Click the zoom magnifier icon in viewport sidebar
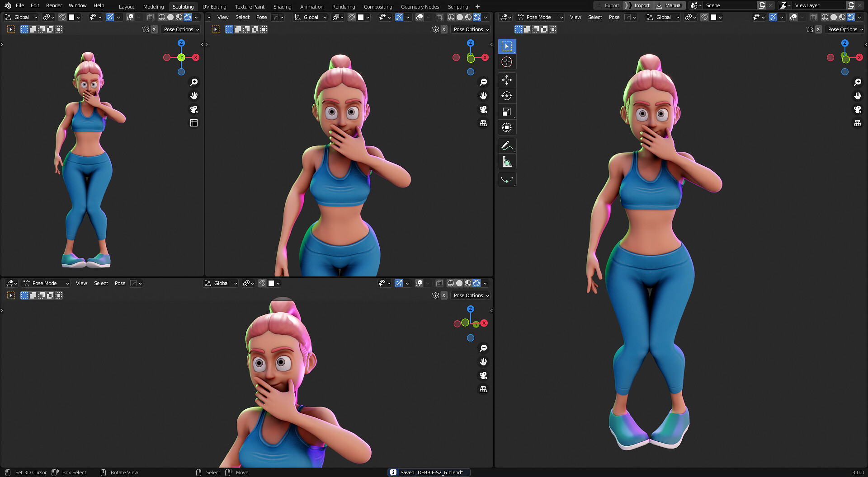Viewport: 868px width, 477px height. coord(858,82)
